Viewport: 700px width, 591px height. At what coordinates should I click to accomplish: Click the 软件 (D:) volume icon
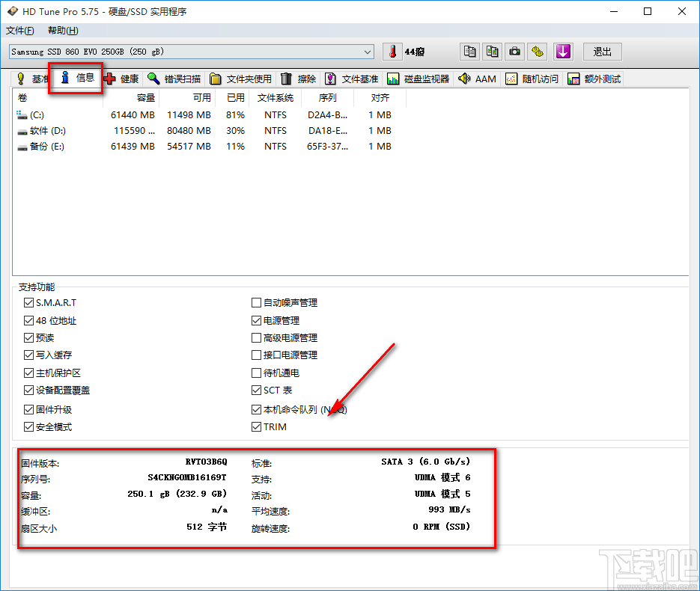(x=22, y=132)
